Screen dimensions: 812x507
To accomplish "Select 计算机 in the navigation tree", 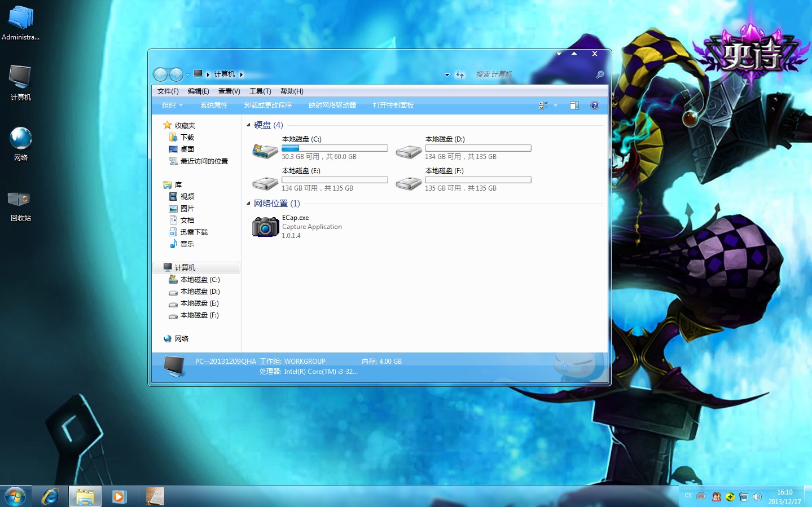I will coord(196,268).
